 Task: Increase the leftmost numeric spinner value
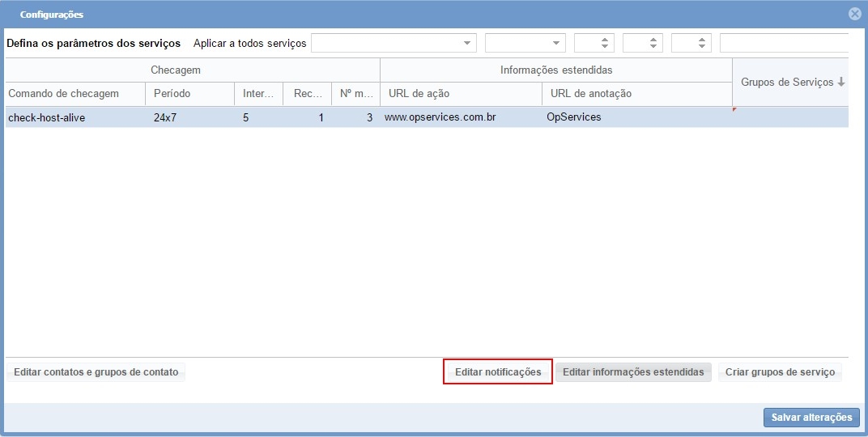pos(606,39)
